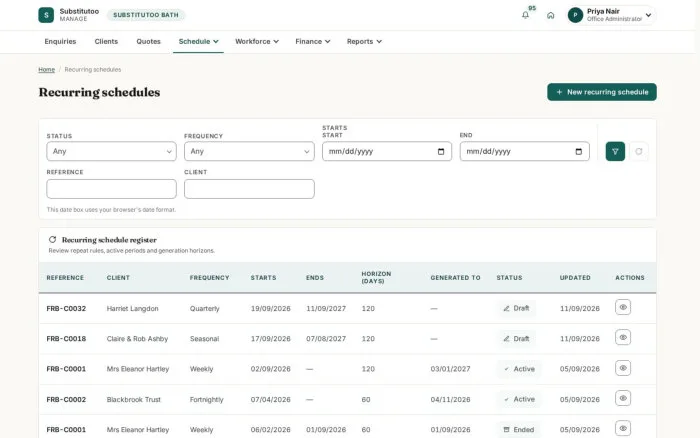The image size is (700, 438).
Task: Click reference FRB-C0032
Action: tap(66, 309)
